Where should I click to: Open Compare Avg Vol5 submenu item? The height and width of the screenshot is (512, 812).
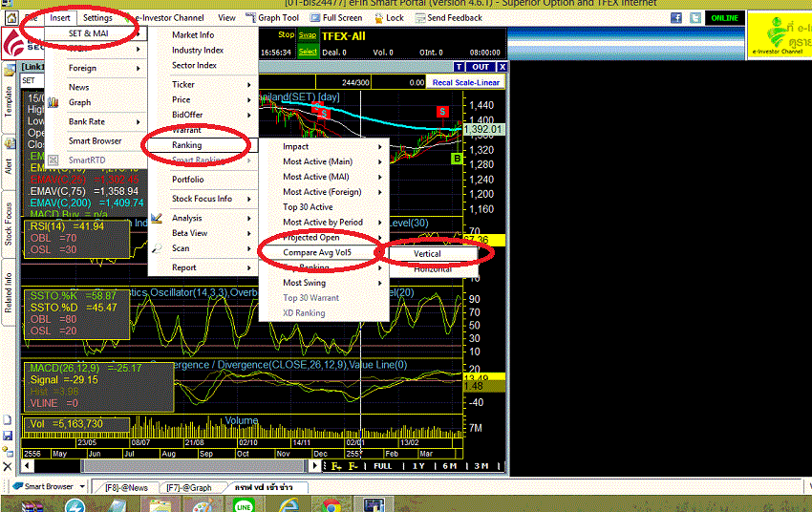324,252
